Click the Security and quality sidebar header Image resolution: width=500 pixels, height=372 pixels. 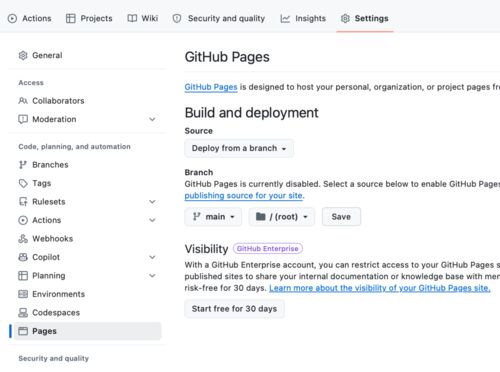tap(54, 359)
